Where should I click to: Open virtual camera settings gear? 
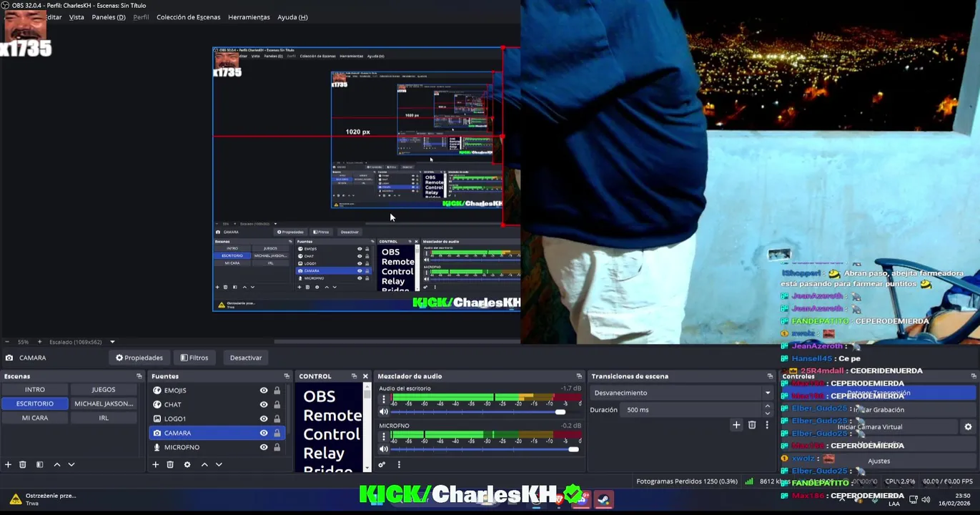(x=968, y=427)
